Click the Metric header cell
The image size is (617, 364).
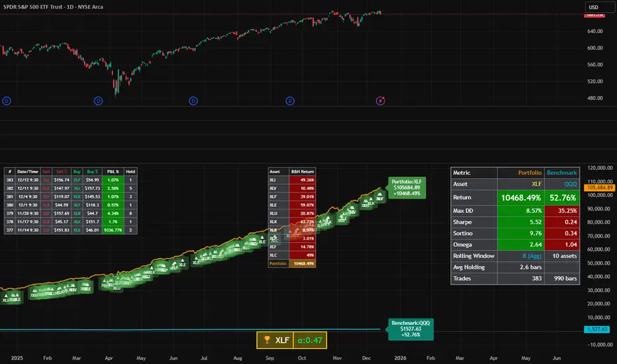tap(474, 173)
